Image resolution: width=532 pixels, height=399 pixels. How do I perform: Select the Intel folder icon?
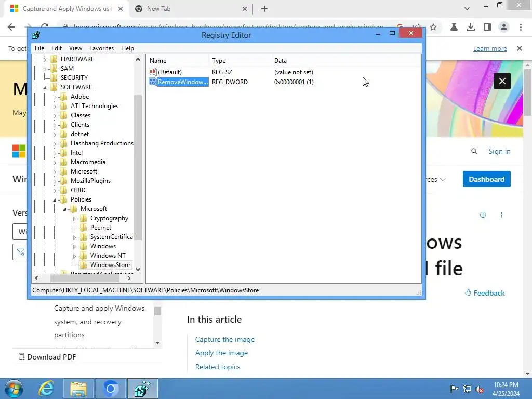(64, 153)
